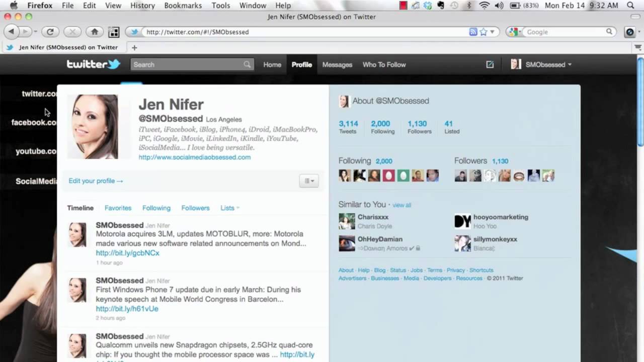This screenshot has height=362, width=644.
Task: Click the Wi-Fi status icon
Action: pos(484,6)
